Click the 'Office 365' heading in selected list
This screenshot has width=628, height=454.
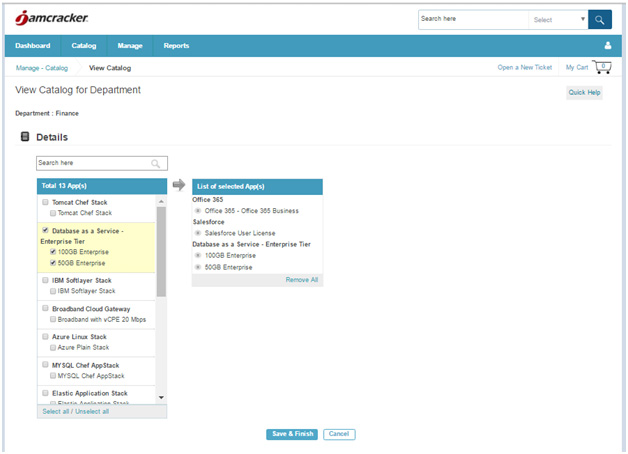point(207,199)
